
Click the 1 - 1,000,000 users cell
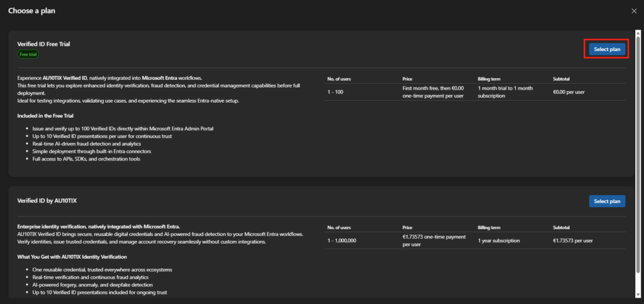(x=343, y=240)
